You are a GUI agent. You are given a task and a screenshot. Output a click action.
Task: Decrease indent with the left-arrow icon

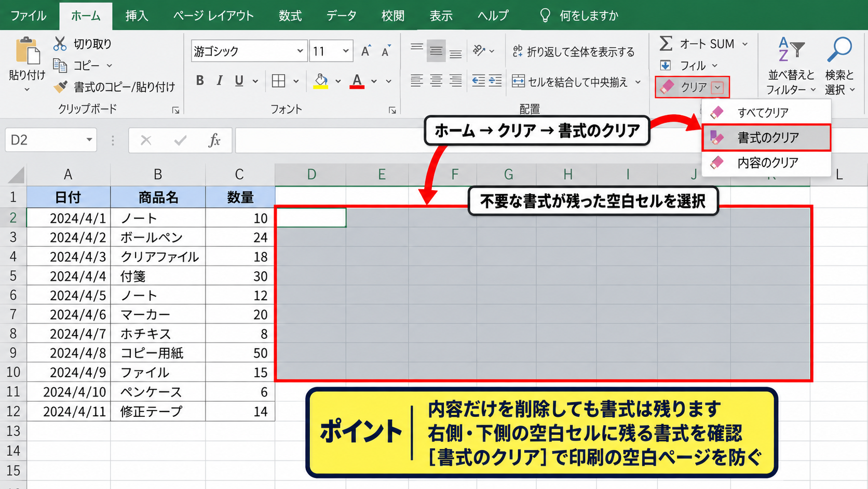(478, 81)
